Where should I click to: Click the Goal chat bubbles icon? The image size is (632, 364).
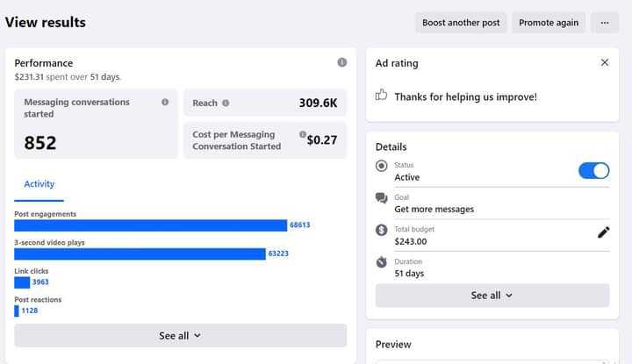pos(381,199)
